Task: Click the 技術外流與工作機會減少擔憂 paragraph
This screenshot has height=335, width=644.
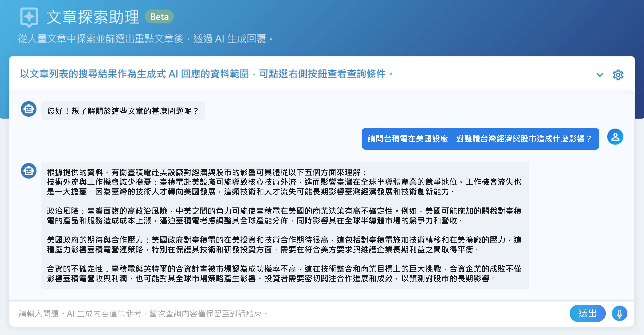Action: pyautogui.click(x=284, y=187)
